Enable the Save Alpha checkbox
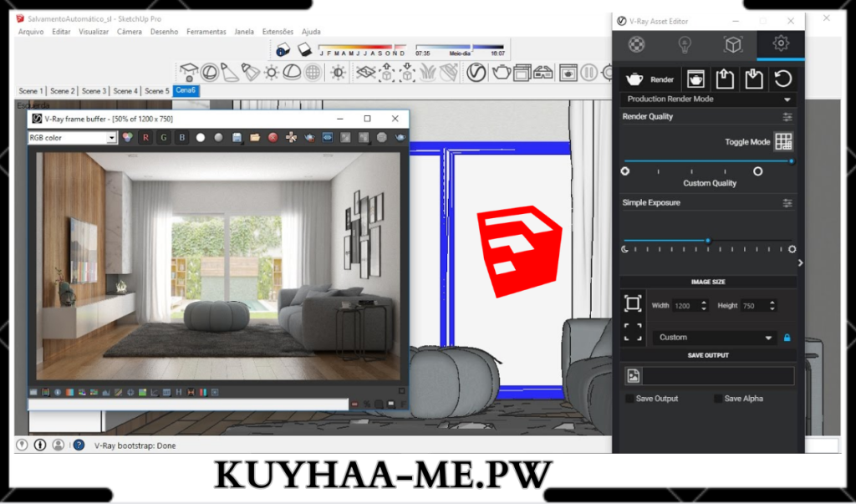This screenshot has height=504, width=856. [x=718, y=399]
